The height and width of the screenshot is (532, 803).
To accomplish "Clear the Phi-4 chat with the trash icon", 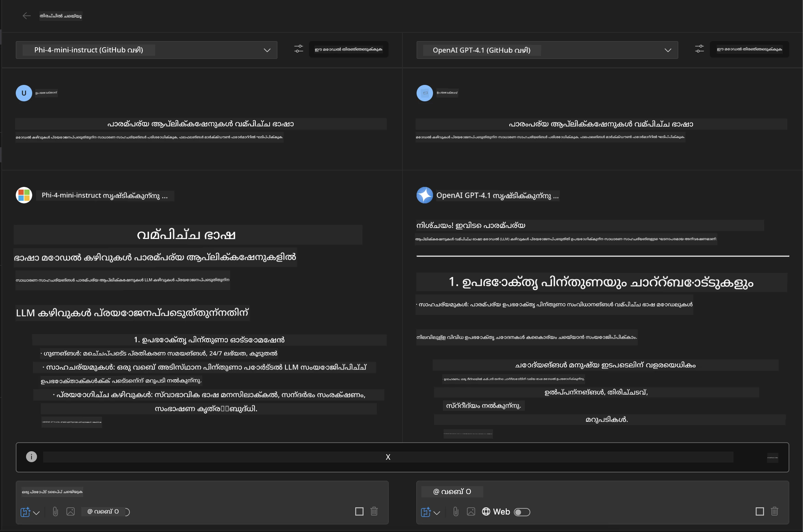I will pyautogui.click(x=374, y=511).
